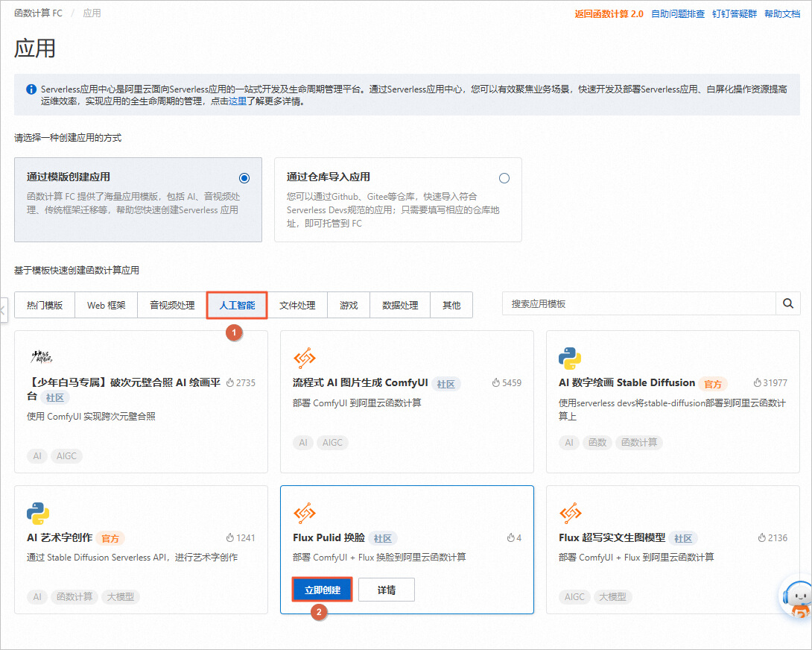
Task: Click the flame icon beside 2735
Action: click(230, 382)
